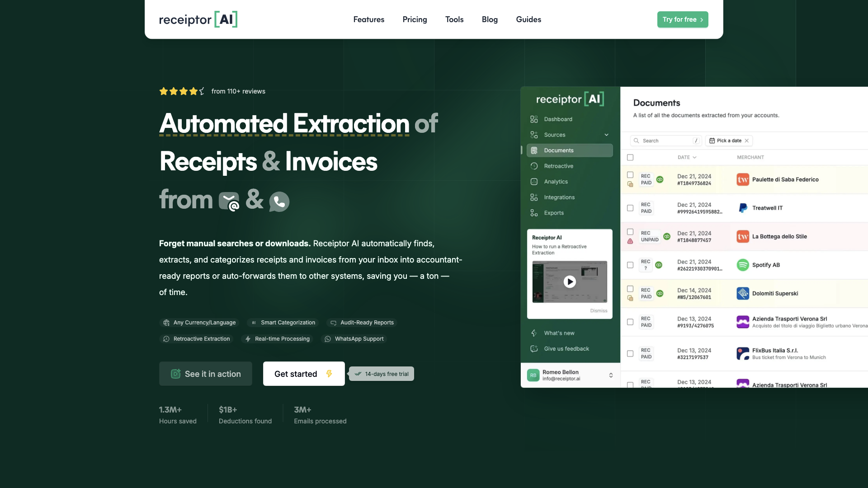This screenshot has height=488, width=868.
Task: Click the Exports icon in sidebar
Action: tap(533, 213)
